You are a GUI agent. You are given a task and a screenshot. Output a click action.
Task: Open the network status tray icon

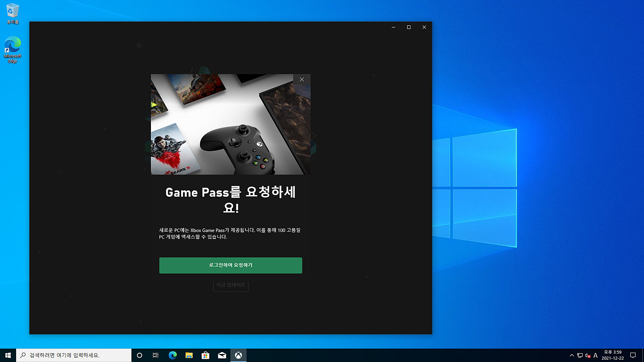coord(580,355)
